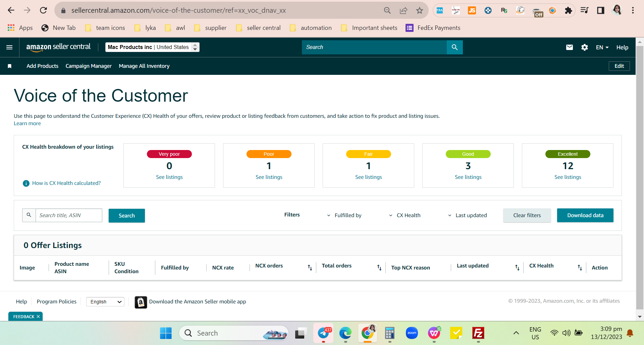See listings under Excellent
Image resolution: width=644 pixels, height=345 pixels.
tap(568, 177)
